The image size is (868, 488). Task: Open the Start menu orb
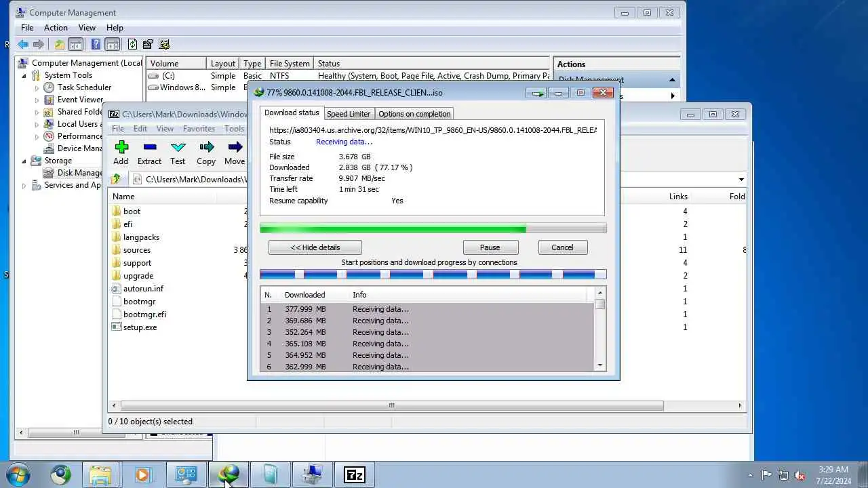(18, 475)
